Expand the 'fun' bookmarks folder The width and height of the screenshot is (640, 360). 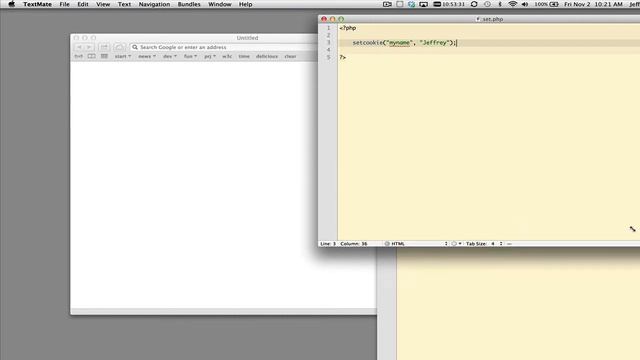pyautogui.click(x=190, y=56)
